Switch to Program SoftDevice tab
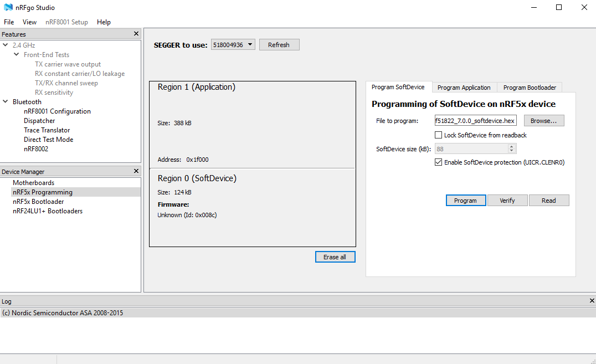This screenshot has width=596, height=364. (x=398, y=87)
